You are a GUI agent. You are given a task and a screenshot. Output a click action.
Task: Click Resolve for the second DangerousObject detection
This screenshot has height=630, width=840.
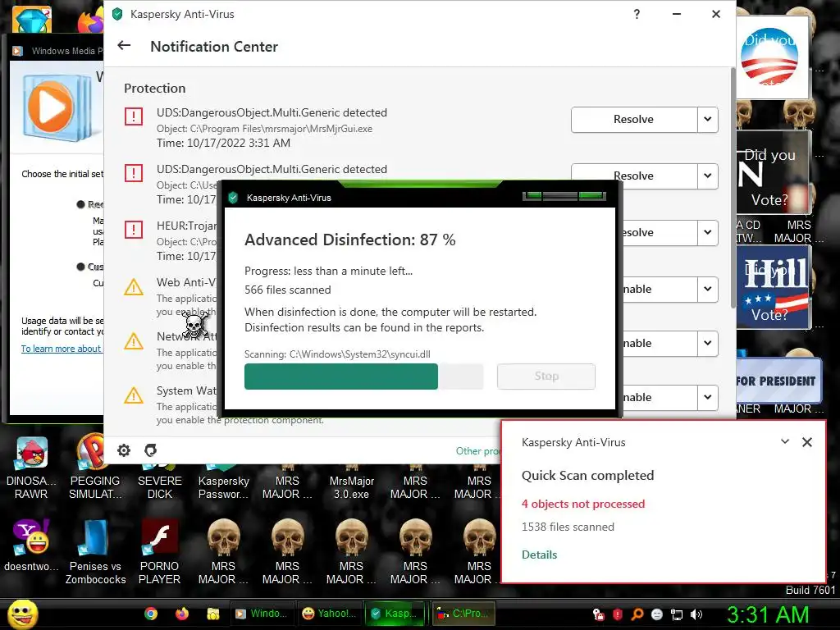pyautogui.click(x=634, y=176)
